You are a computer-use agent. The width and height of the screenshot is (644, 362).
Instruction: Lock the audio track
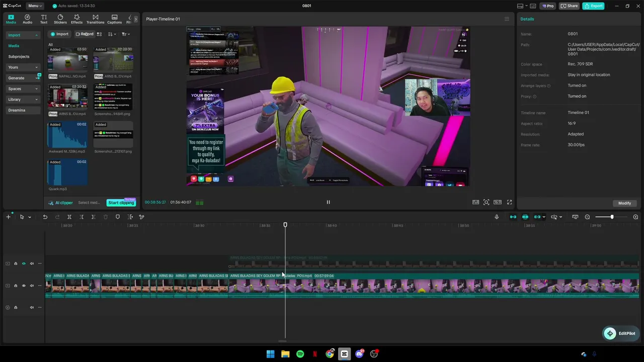click(16, 307)
